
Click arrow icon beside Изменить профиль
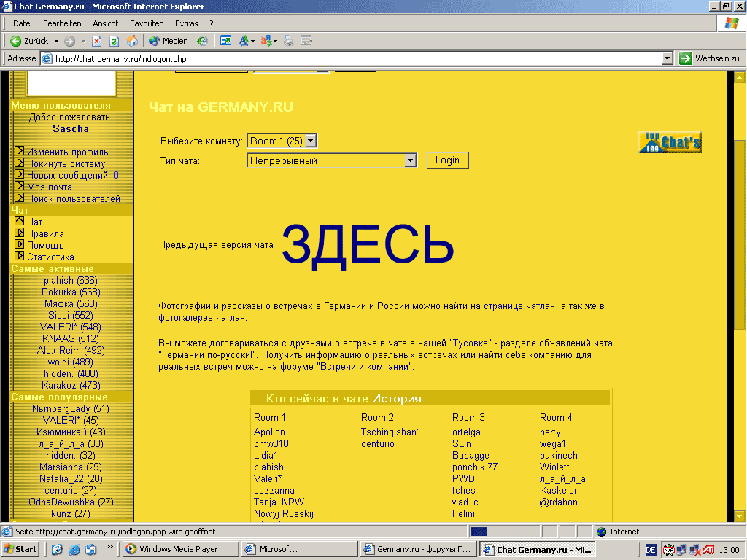point(20,151)
